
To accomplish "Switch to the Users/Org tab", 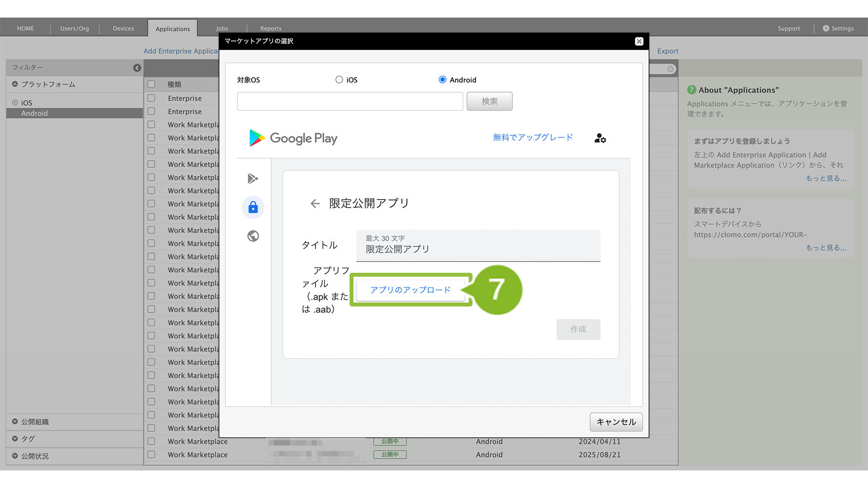I will 74,28.
